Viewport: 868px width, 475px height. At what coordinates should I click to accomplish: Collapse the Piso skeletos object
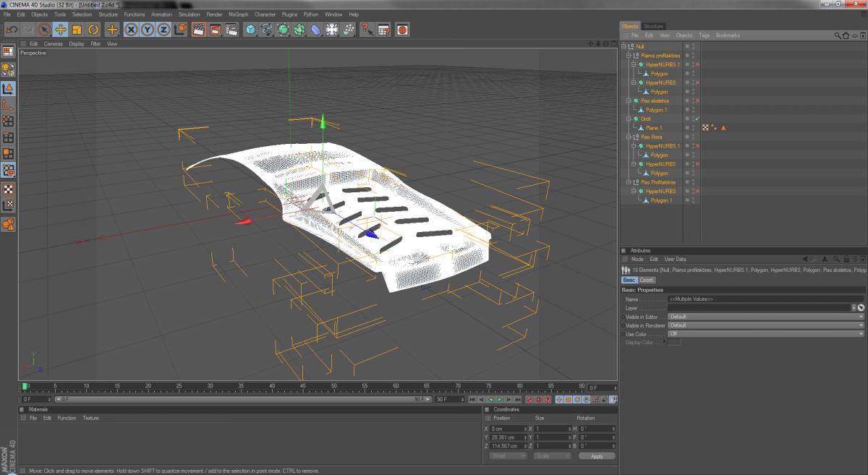pyautogui.click(x=629, y=101)
